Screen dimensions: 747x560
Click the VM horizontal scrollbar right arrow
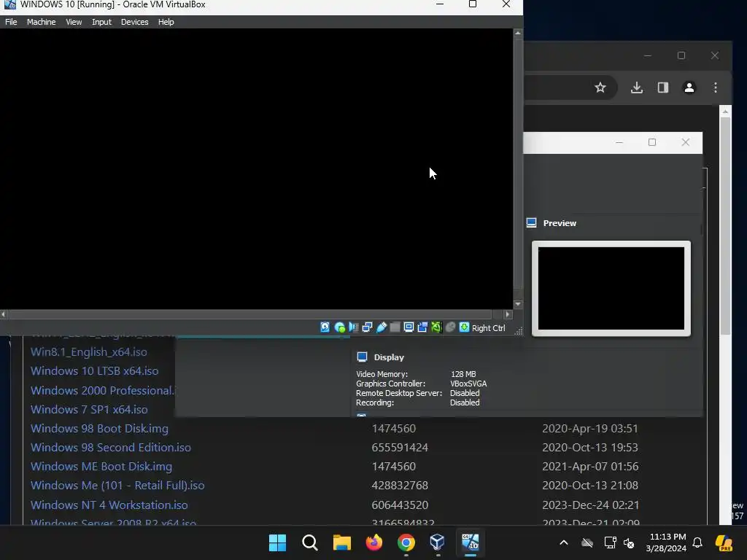point(508,314)
